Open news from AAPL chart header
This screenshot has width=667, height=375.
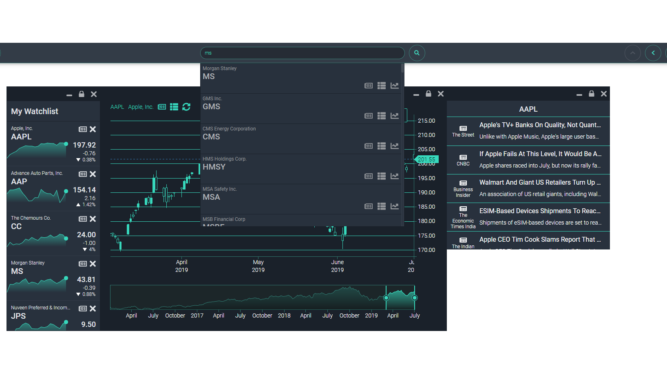tap(162, 107)
